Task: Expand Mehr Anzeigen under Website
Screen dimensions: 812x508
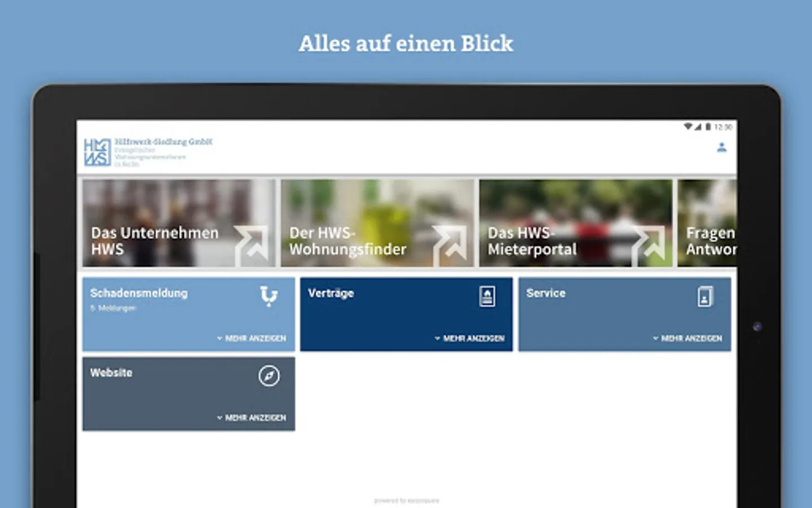Action: click(251, 418)
